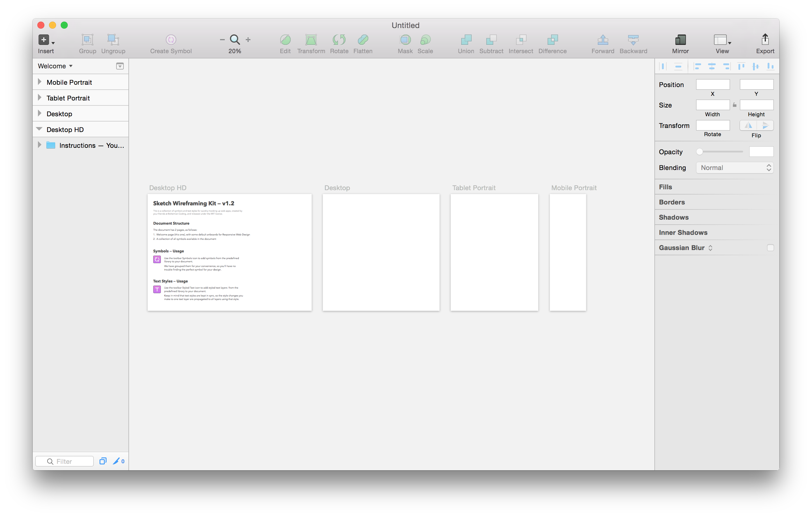Flip vertically in Transform section
Screen dimensions: 812x517
click(x=765, y=126)
